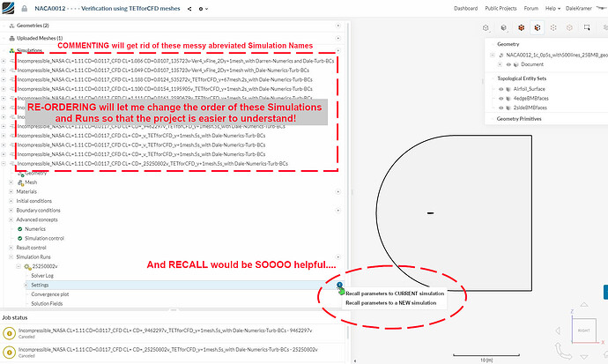Open the project share icon
Screen dimensions: 608x364
(x=189, y=9)
